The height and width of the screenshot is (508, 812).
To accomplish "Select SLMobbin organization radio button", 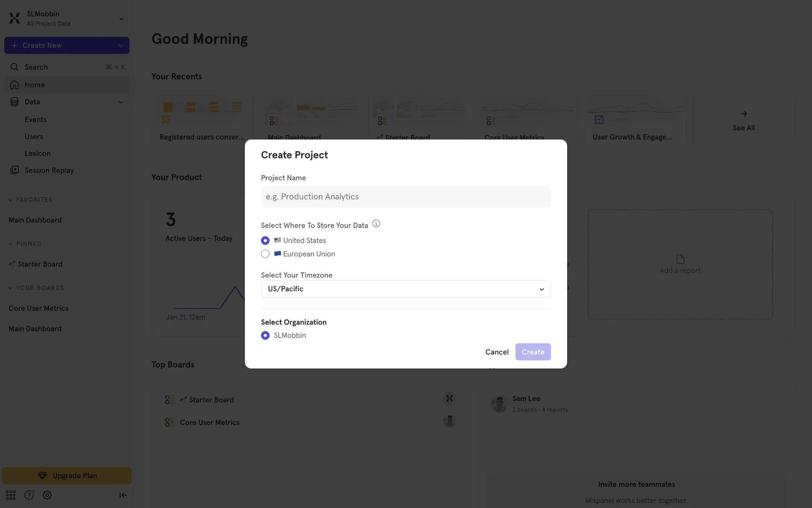I will (265, 335).
